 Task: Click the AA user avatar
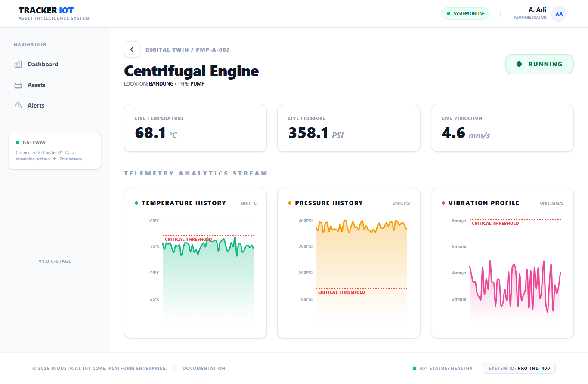(559, 14)
